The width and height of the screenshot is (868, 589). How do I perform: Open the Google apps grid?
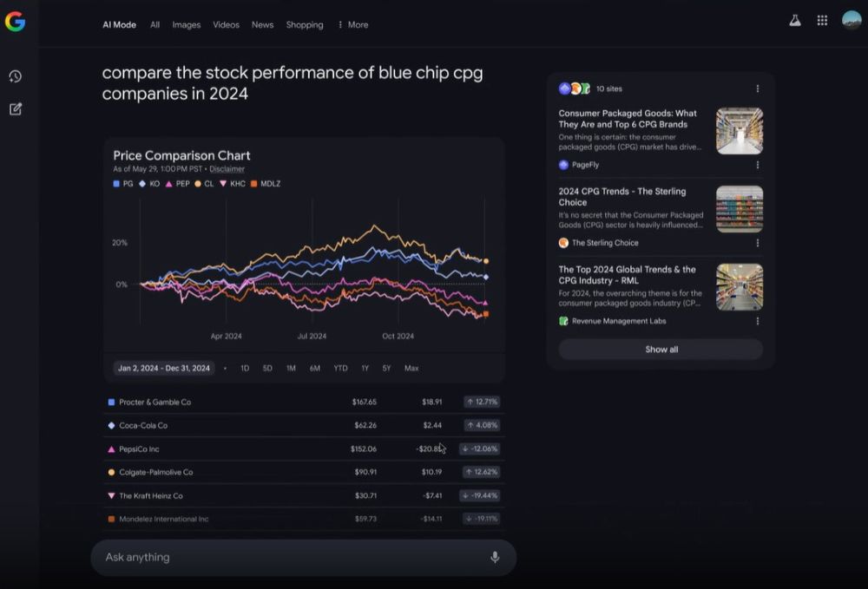[x=822, y=21]
